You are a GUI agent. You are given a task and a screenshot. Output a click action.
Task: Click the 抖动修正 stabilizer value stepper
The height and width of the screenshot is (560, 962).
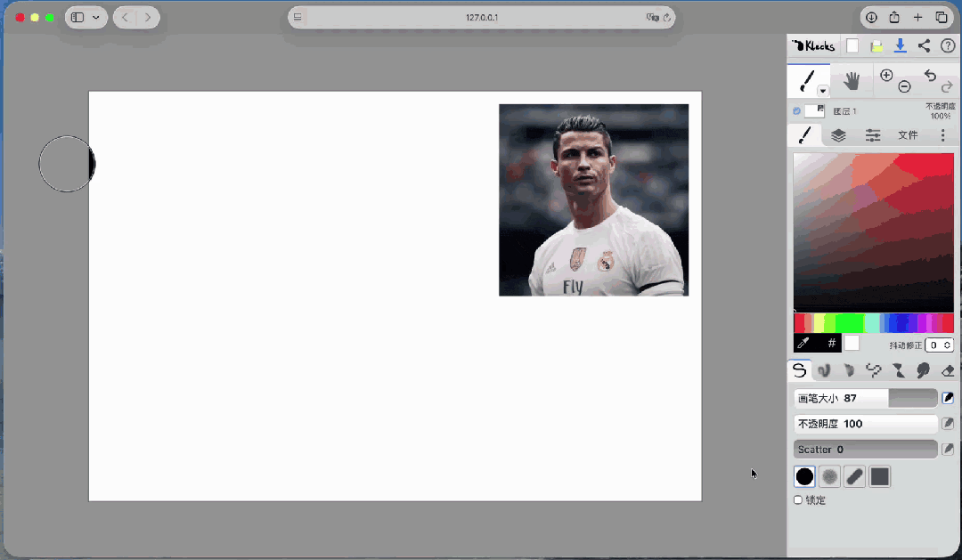940,345
